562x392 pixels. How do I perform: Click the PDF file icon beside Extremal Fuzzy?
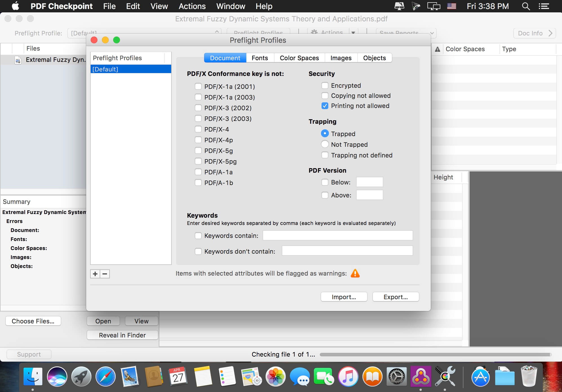click(x=18, y=60)
